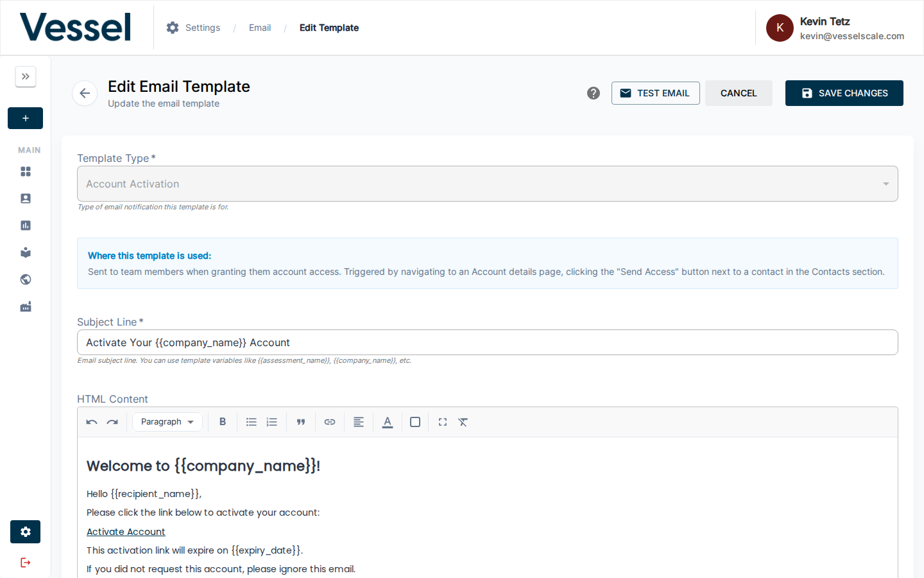Click the Template Type dropdown arrow
924x578 pixels.
coord(886,184)
